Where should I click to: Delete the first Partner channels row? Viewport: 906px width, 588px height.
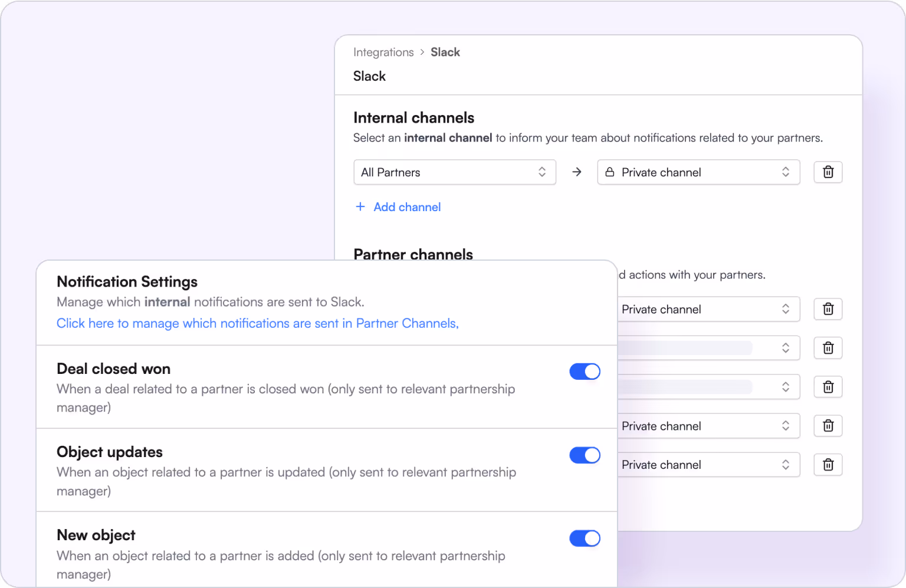[828, 309]
